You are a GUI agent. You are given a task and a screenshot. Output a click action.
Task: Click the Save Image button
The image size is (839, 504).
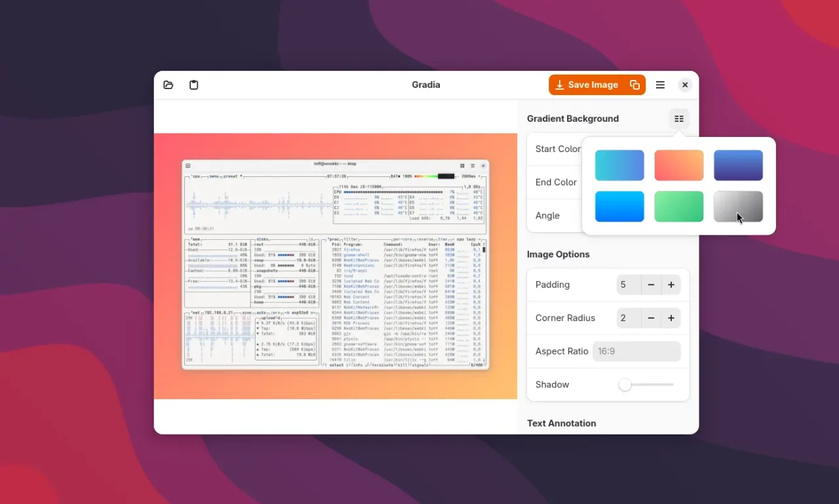[x=587, y=85]
